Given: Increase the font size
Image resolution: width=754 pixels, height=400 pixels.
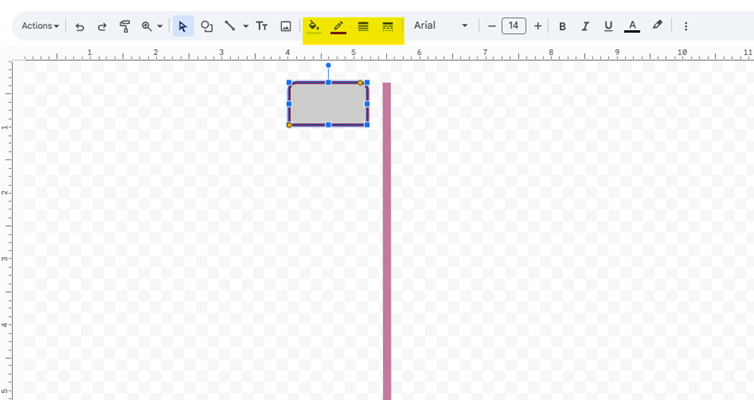Looking at the screenshot, I should coord(538,26).
